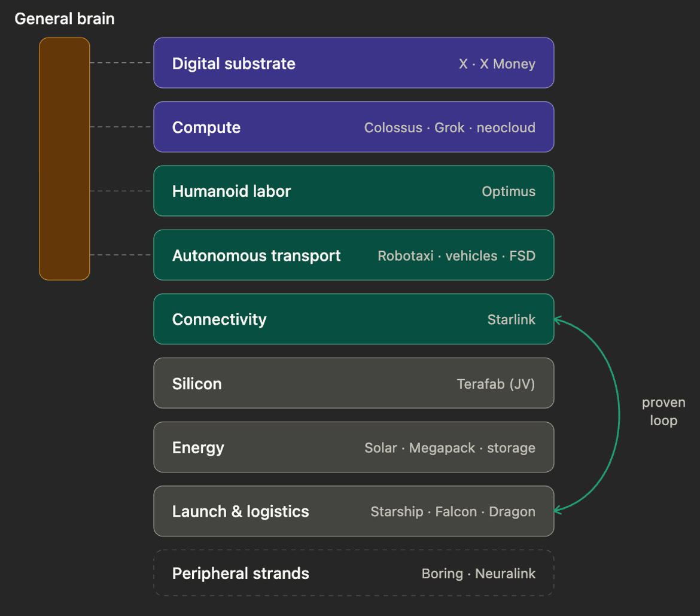700x616 pixels.
Task: Click the "General brain" heading
Action: (x=65, y=19)
